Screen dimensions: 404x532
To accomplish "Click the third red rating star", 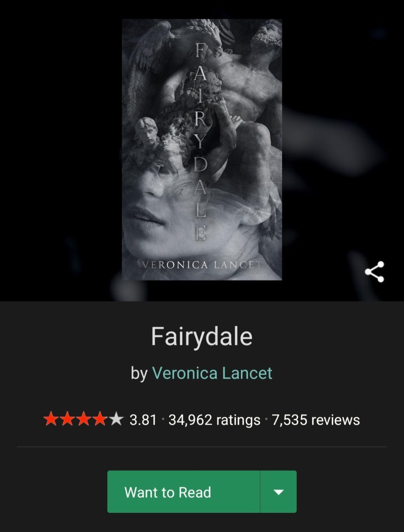I will click(x=83, y=419).
